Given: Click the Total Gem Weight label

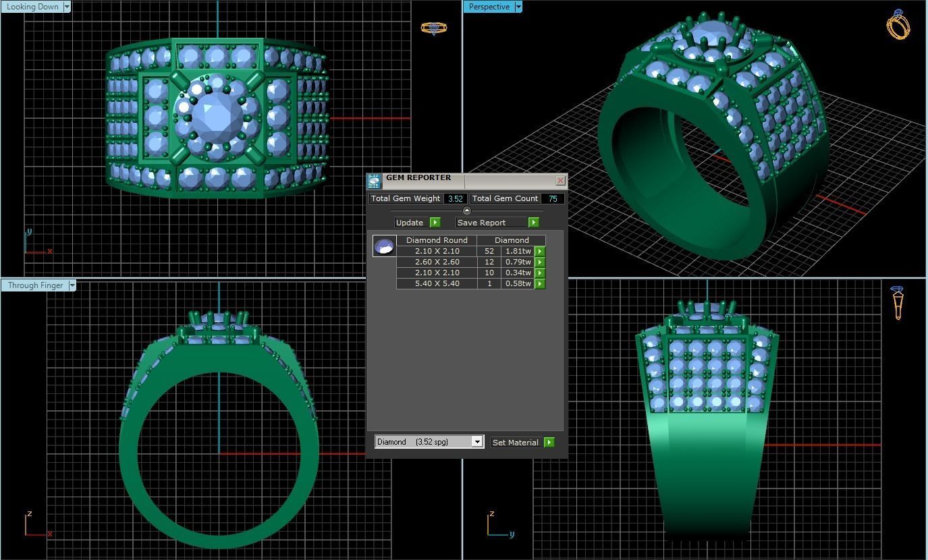Looking at the screenshot, I should coord(406,198).
